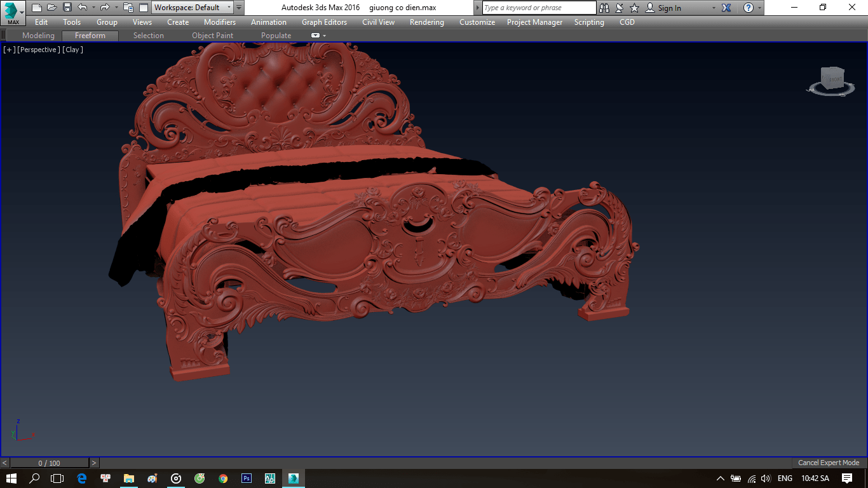868x488 pixels.
Task: Open the Modifiers menu
Action: coord(219,22)
